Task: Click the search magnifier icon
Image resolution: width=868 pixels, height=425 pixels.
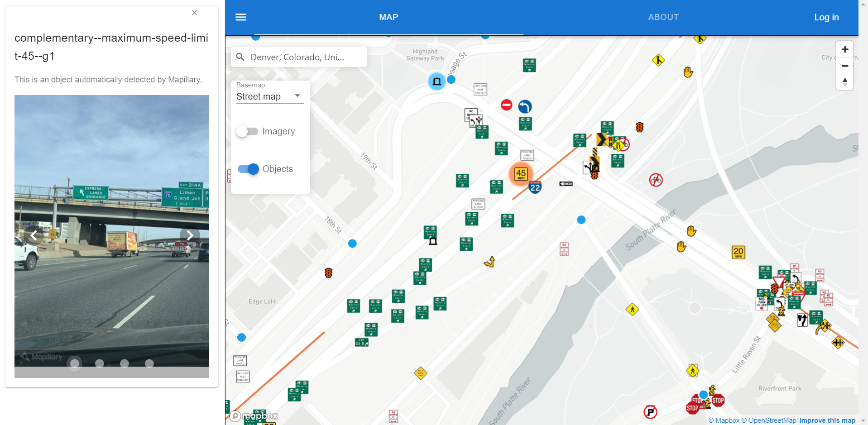Action: coord(240,57)
